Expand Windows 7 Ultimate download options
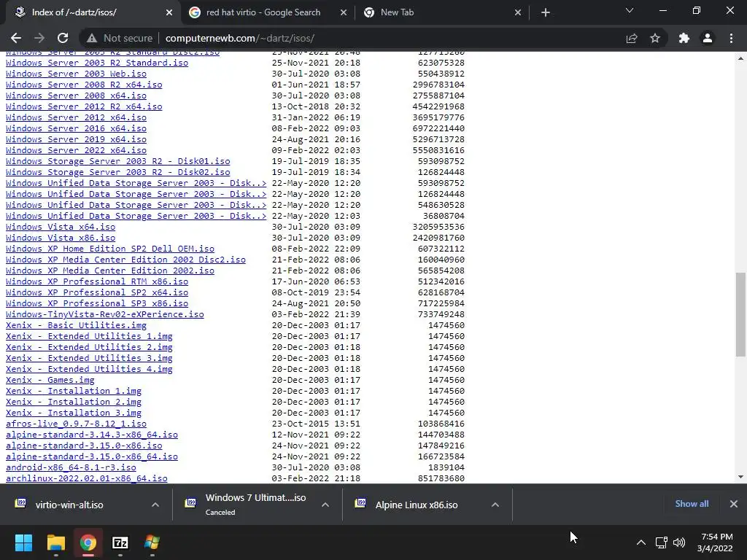This screenshot has height=560, width=747. pyautogui.click(x=325, y=505)
